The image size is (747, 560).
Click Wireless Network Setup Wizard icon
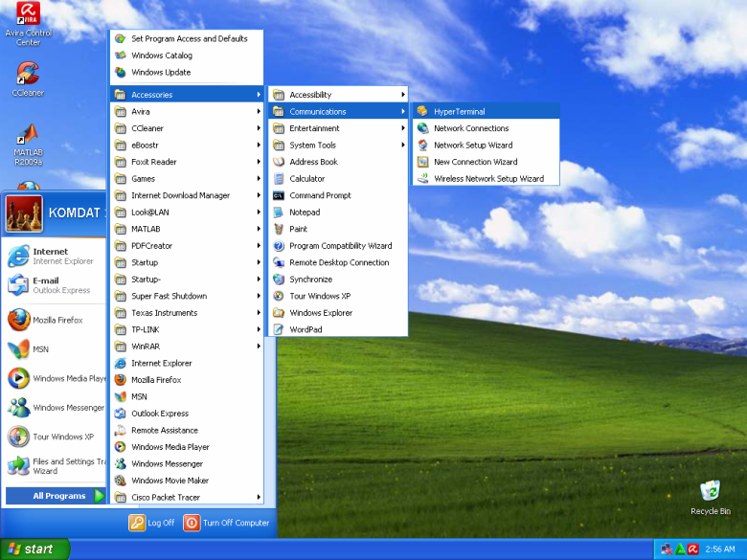[x=422, y=179]
